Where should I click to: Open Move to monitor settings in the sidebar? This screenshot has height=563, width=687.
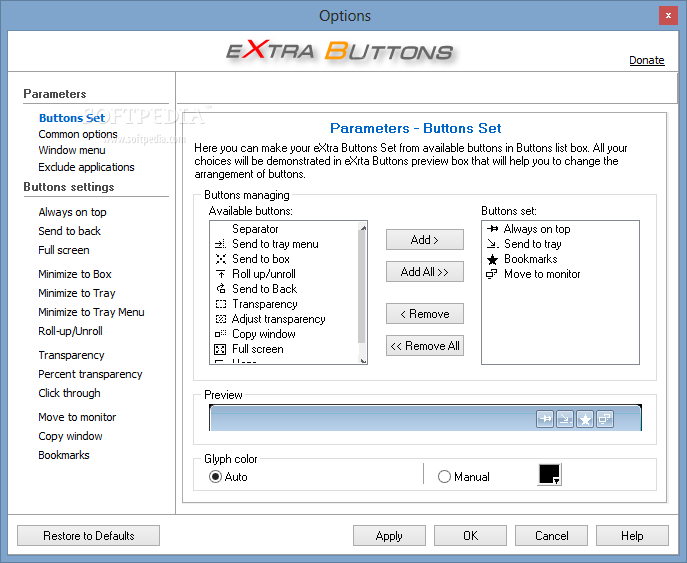tap(77, 417)
